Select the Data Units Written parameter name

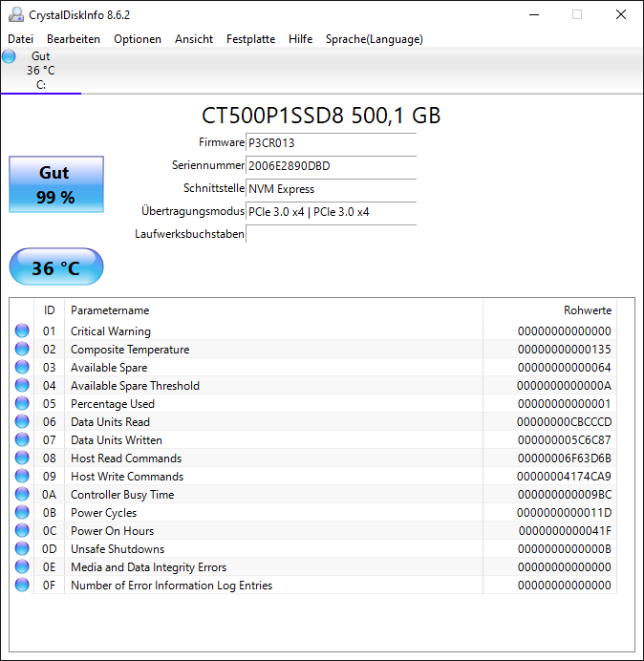pyautogui.click(x=117, y=440)
